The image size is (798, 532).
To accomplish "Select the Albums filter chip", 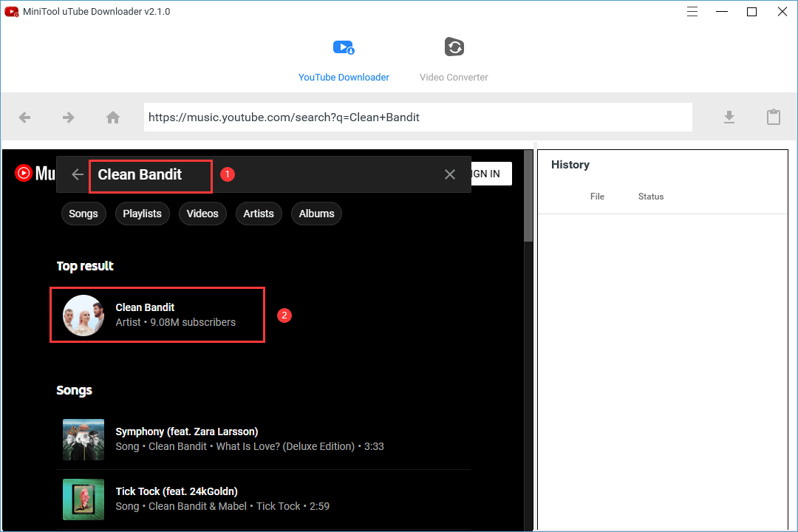I will point(316,213).
